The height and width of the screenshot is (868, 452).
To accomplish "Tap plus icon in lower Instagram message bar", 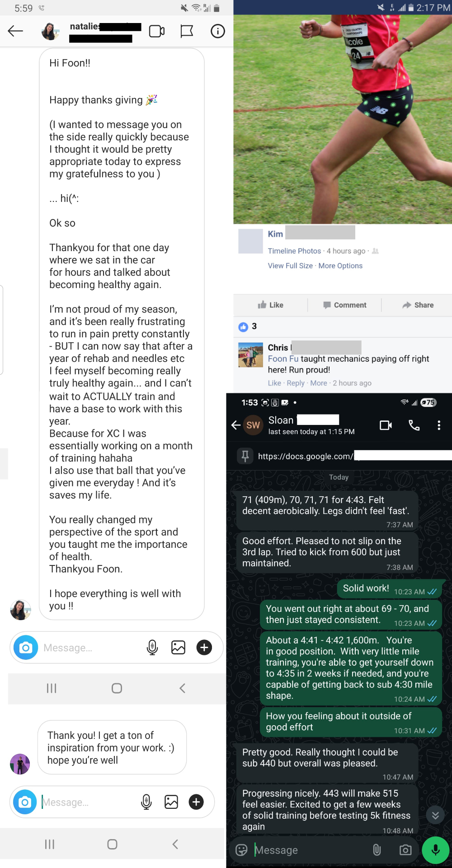I will pos(196,802).
